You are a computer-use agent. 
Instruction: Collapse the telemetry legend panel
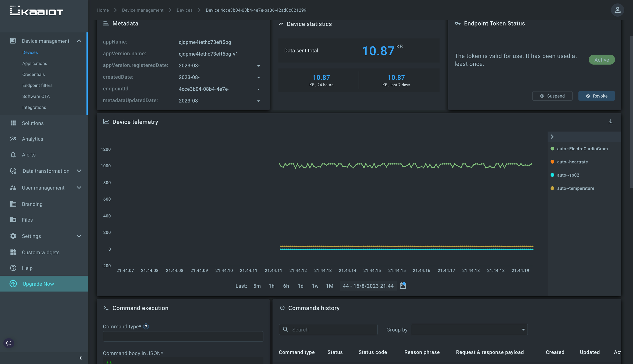tap(552, 137)
